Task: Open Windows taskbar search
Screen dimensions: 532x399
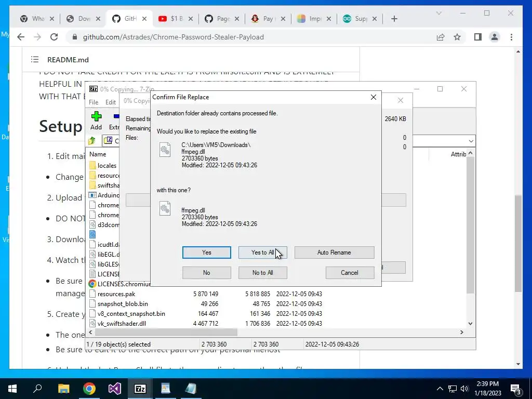Action: [37, 389]
